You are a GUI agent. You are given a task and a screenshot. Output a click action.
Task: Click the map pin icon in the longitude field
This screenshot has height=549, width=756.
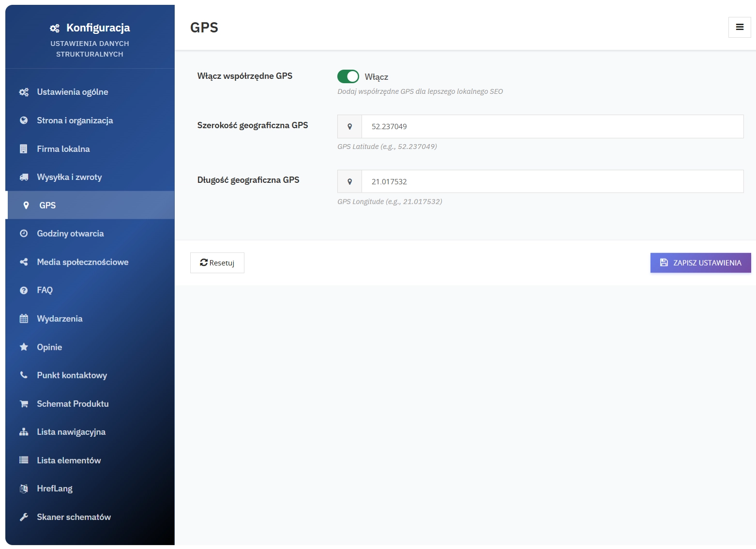[x=349, y=181]
